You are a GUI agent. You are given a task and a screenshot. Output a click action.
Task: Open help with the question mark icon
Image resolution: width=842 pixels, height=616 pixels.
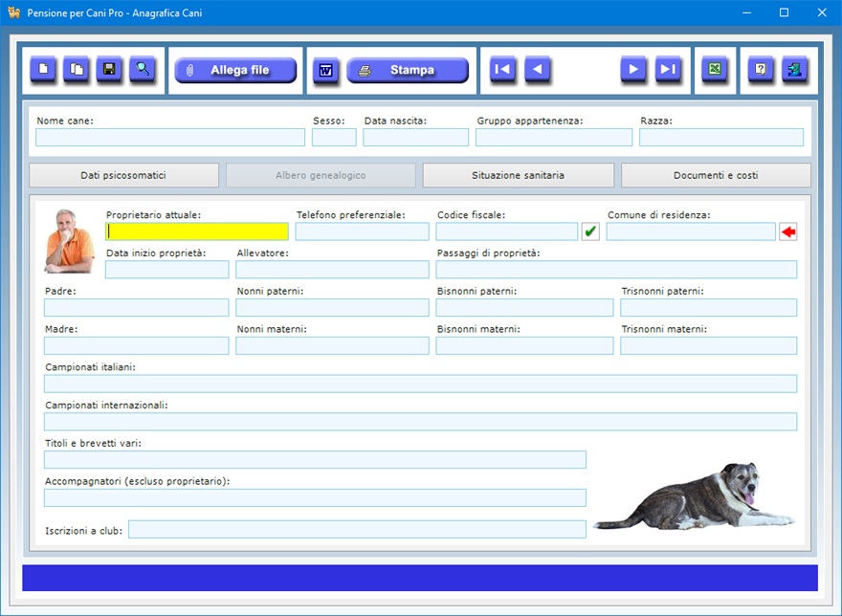[761, 69]
